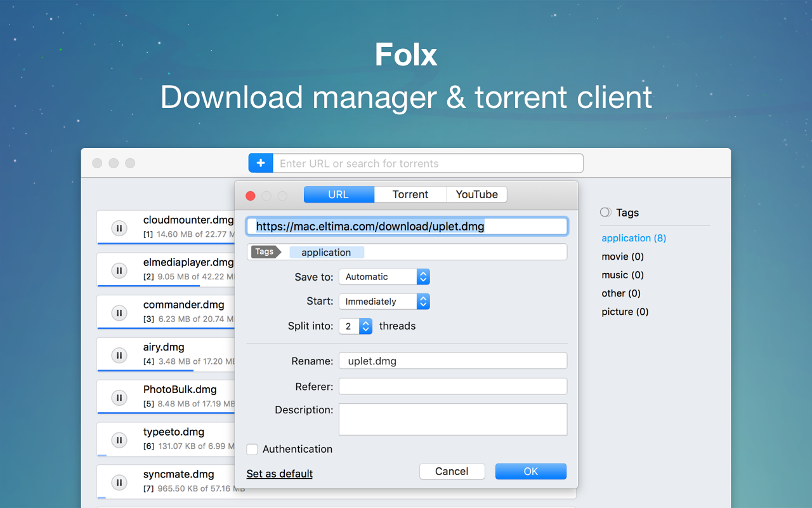Viewport: 812px width, 508px height.
Task: Enable the Authentication checkbox
Action: tap(252, 450)
